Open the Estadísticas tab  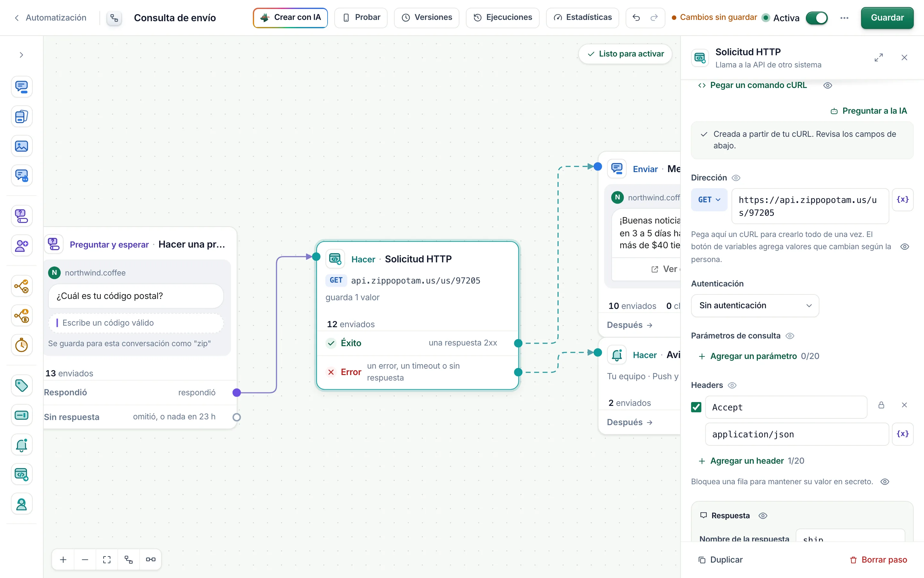[582, 18]
